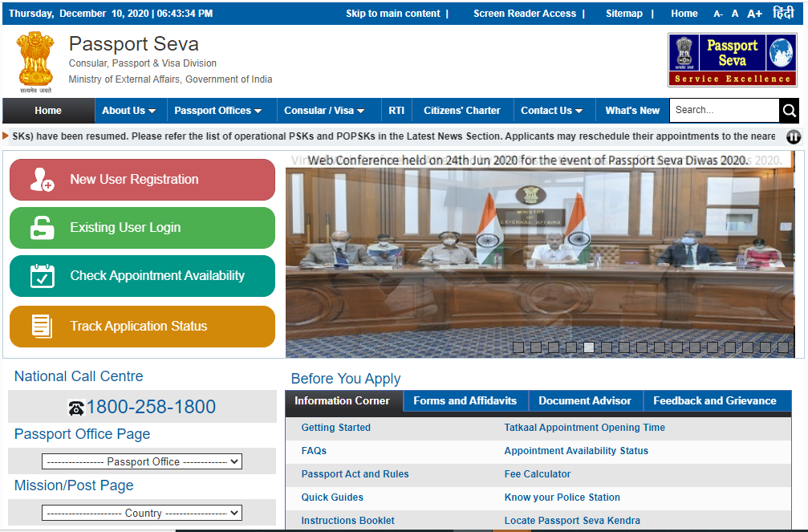Click the telephone icon beside call centre number

pyautogui.click(x=76, y=408)
